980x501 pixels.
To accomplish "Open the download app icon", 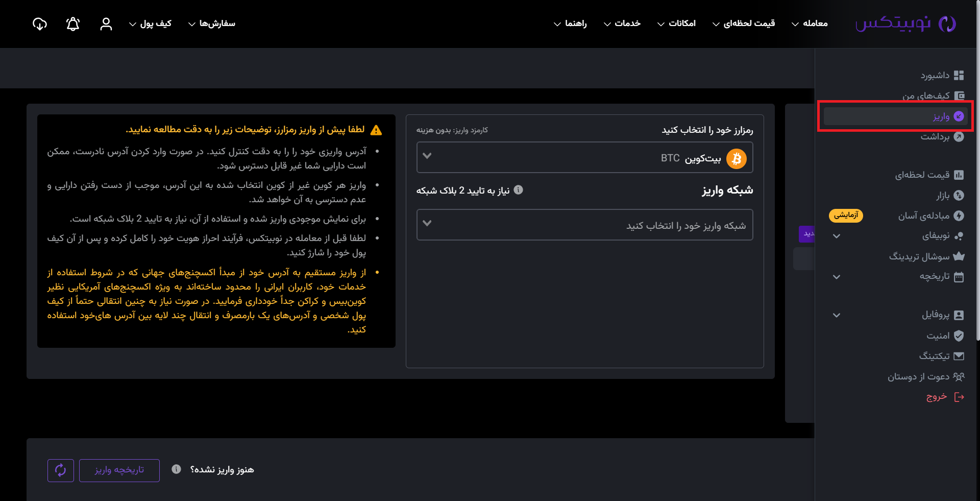I will (40, 23).
